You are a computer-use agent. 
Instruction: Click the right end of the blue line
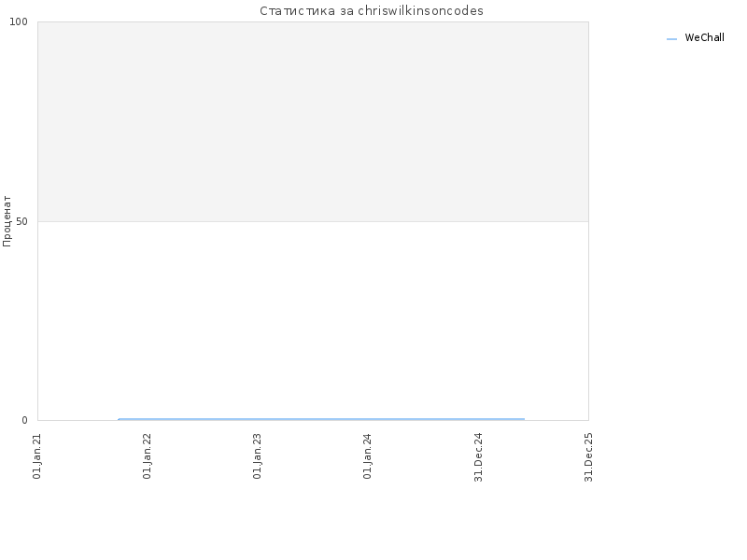pos(524,419)
